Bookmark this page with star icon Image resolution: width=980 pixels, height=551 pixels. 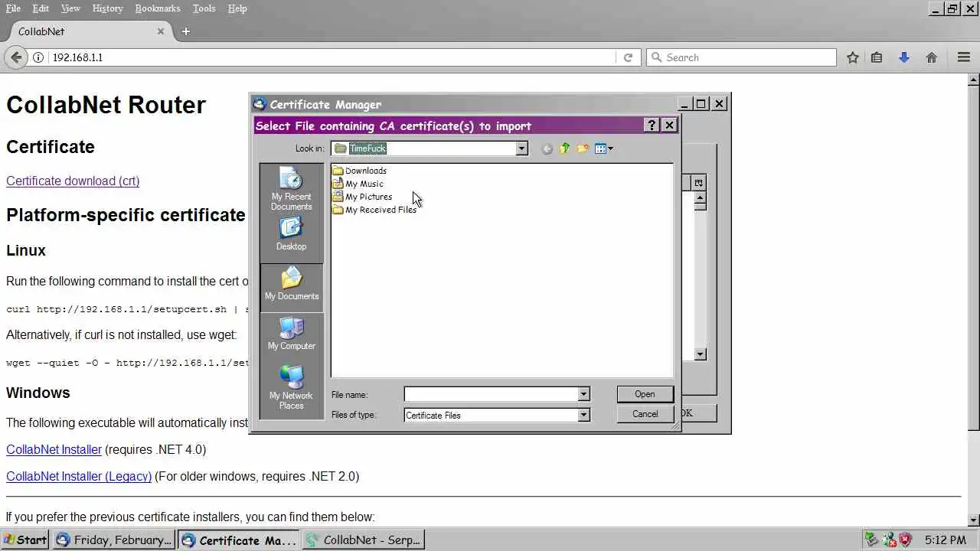coord(852,57)
